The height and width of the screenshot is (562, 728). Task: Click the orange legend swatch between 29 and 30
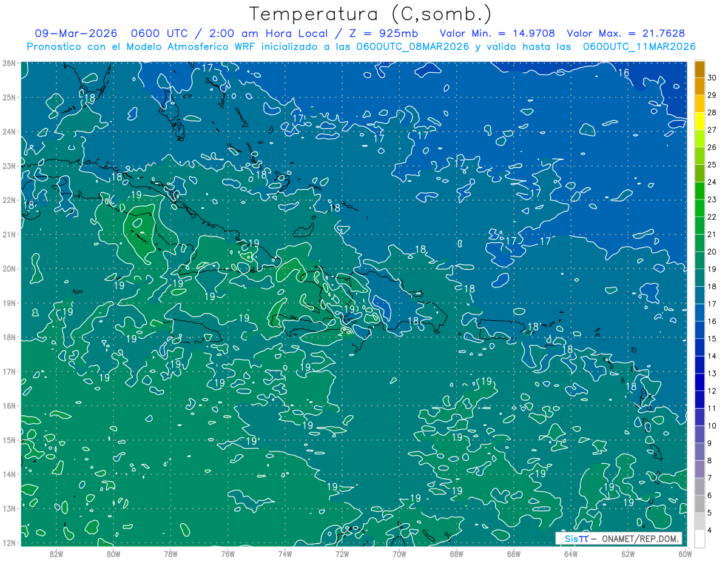click(699, 85)
